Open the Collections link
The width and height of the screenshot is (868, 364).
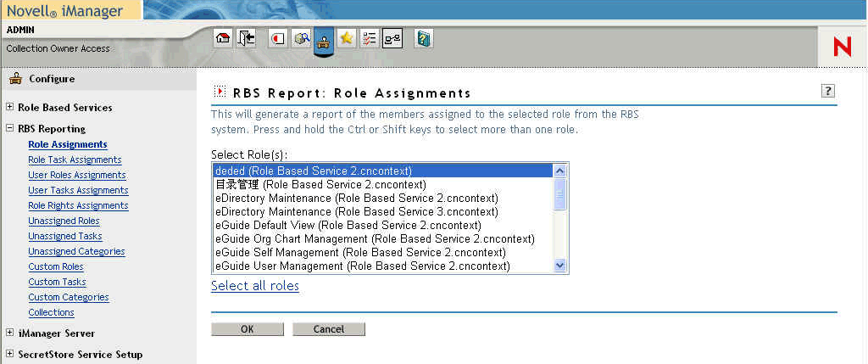coord(51,312)
